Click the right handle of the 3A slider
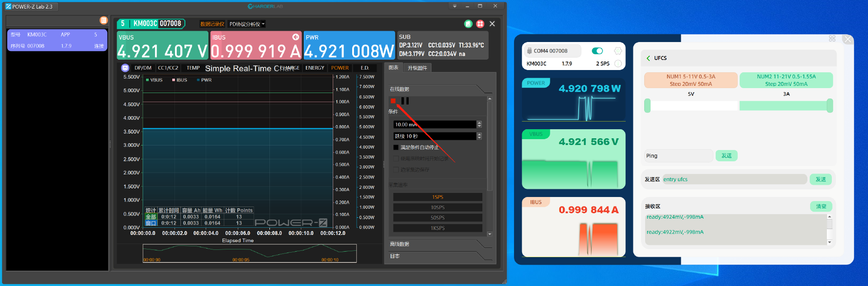 point(830,106)
